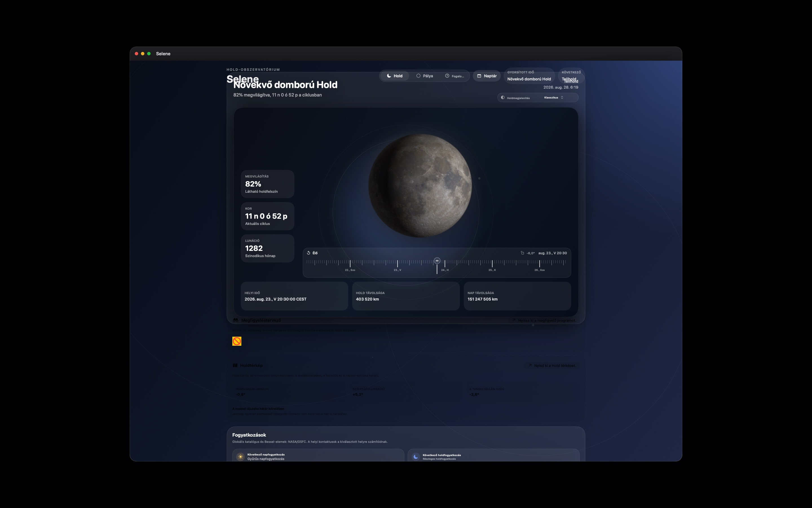Click the 'aug. 23., V 20:30' timeline readout
812x508 pixels.
tap(553, 253)
